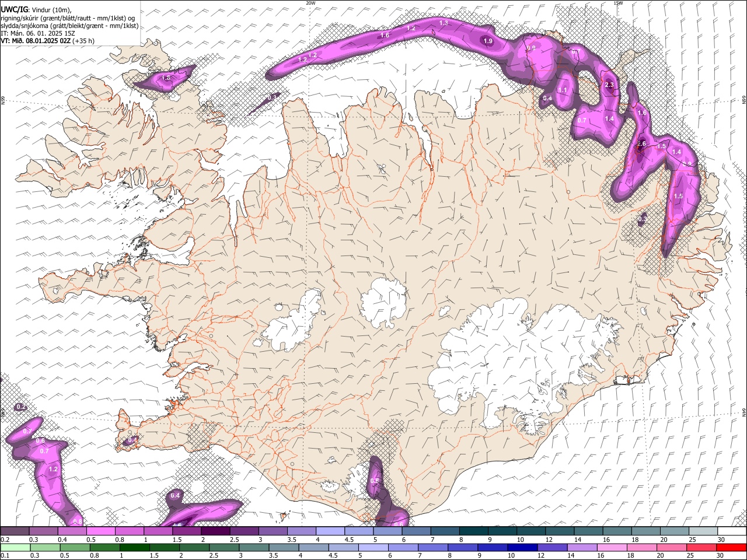Click bottom legend swatch between 2 and 2.5
Image resolution: width=747 pixels, height=560 pixels.
coord(194,548)
